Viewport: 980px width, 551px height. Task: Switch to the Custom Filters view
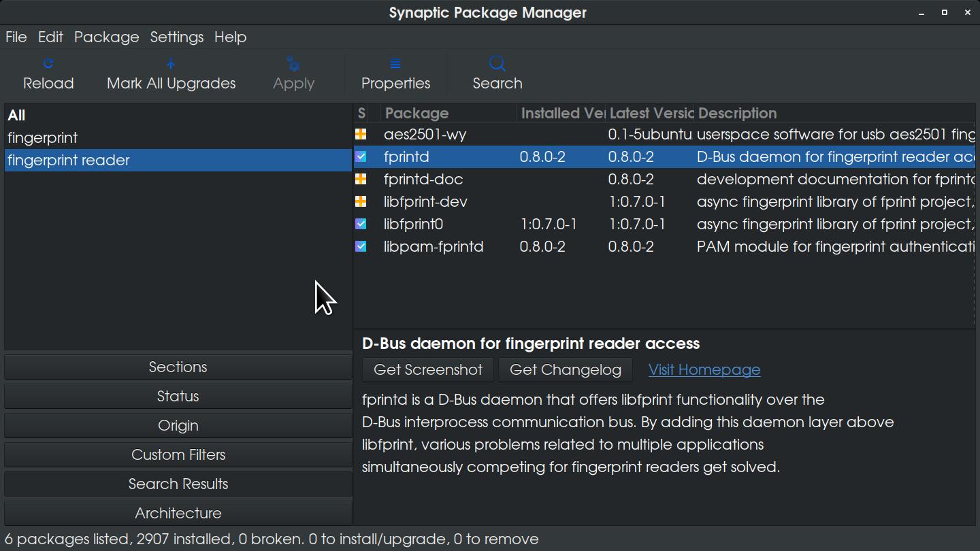pos(178,454)
